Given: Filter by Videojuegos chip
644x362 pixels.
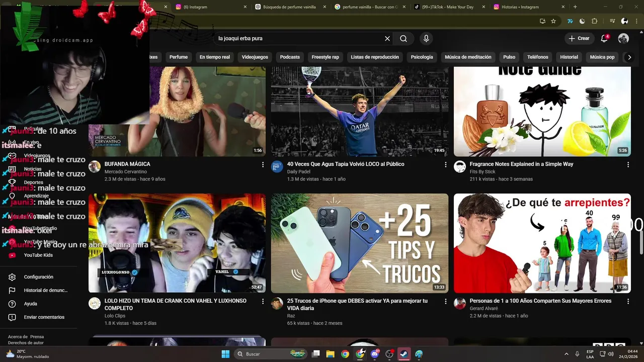Looking at the screenshot, I should (255, 57).
